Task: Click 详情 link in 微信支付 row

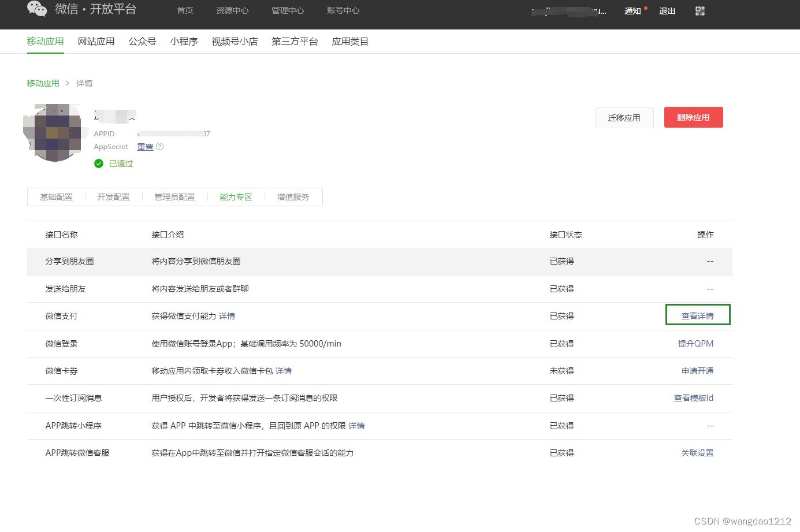Action: tap(227, 316)
